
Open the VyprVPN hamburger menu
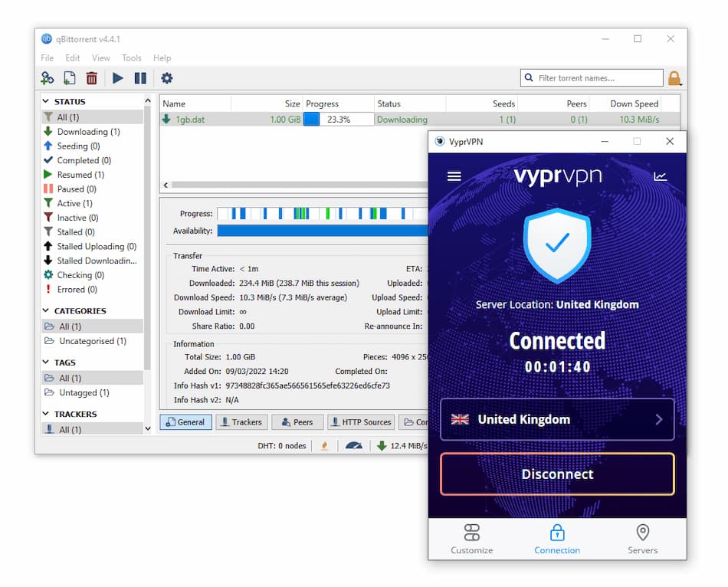click(x=454, y=175)
